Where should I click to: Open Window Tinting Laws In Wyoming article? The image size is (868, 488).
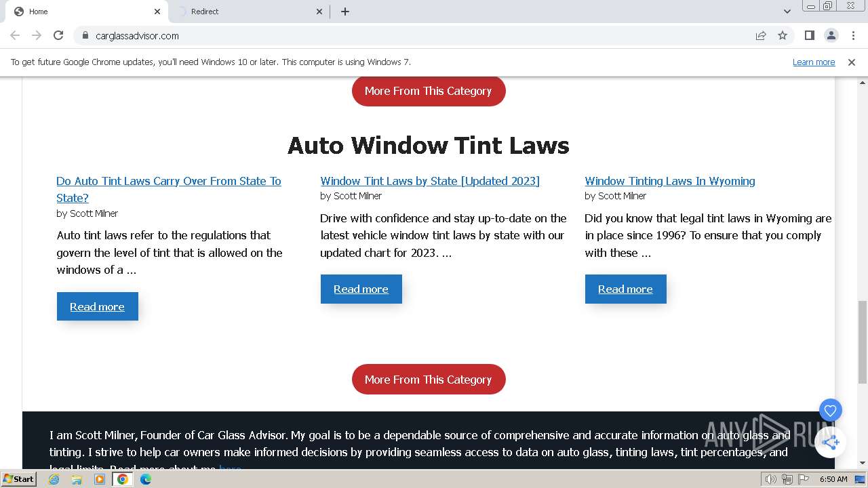670,181
